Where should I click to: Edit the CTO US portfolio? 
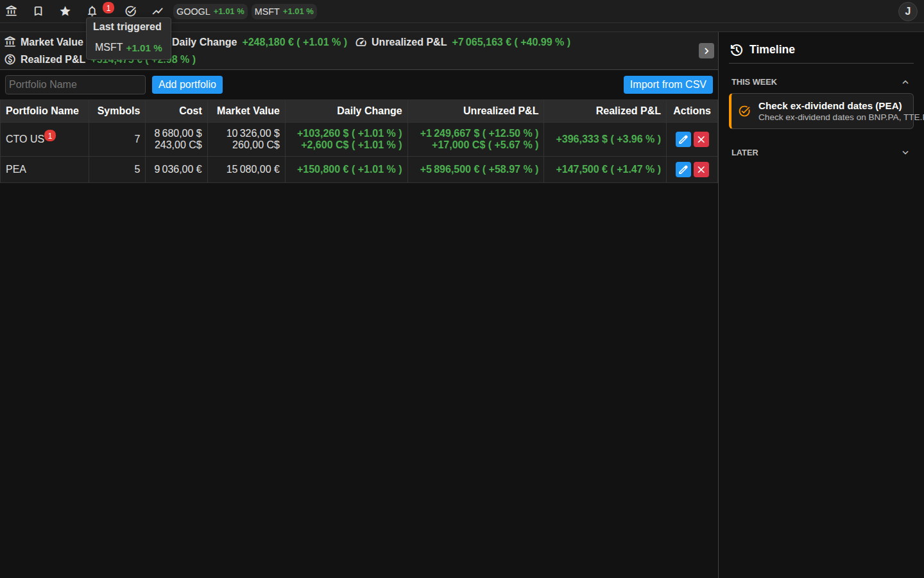point(683,139)
